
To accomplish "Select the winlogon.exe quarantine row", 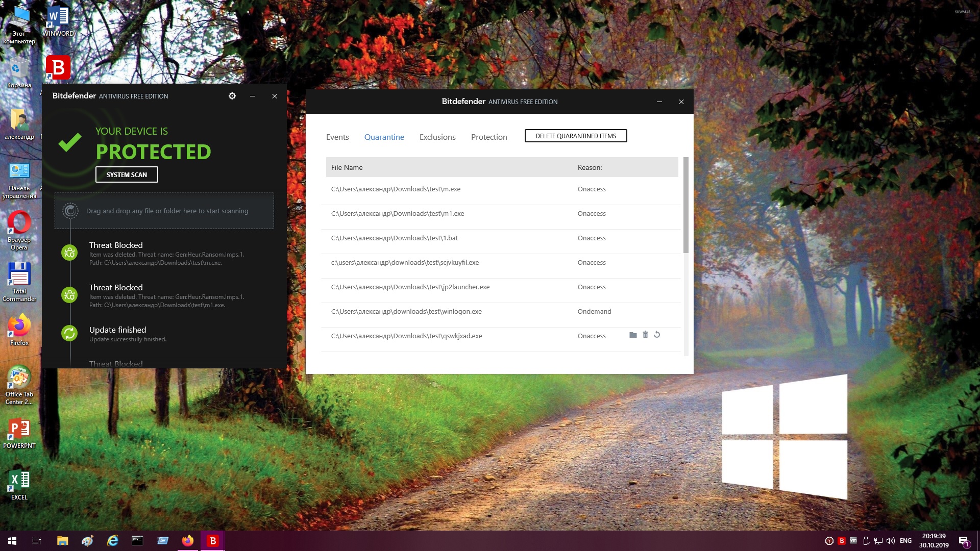I will [x=406, y=312].
